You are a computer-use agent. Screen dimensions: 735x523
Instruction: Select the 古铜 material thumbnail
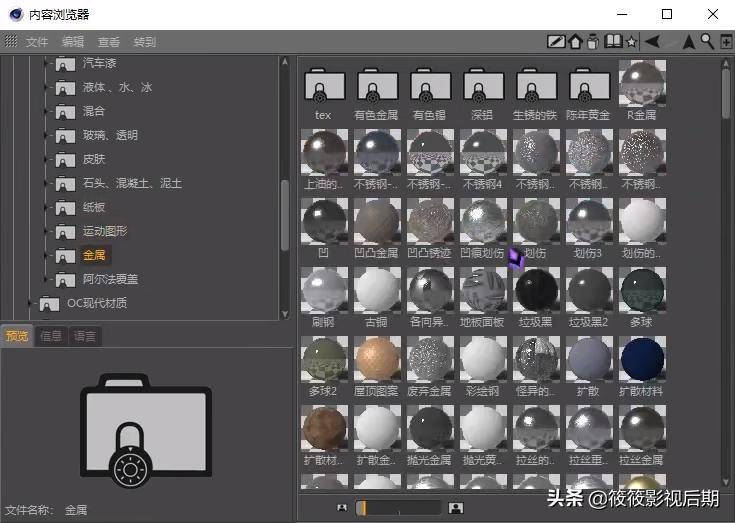(x=377, y=290)
